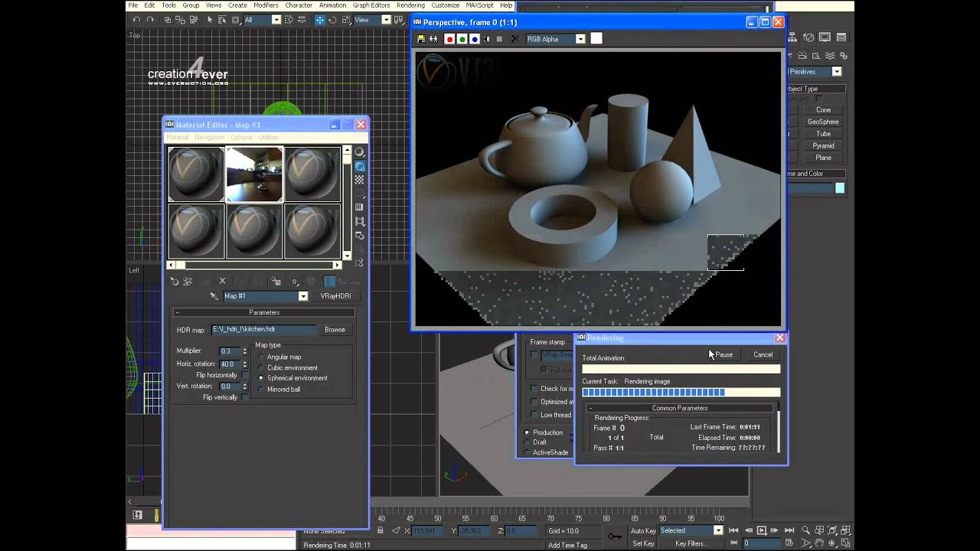
Task: Click the Browse button for HDR map
Action: pyautogui.click(x=335, y=330)
